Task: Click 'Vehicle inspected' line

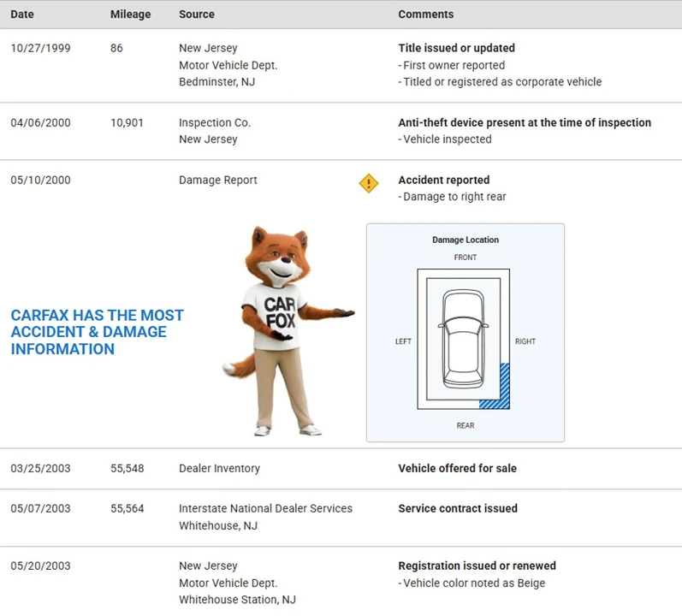Action: click(445, 139)
